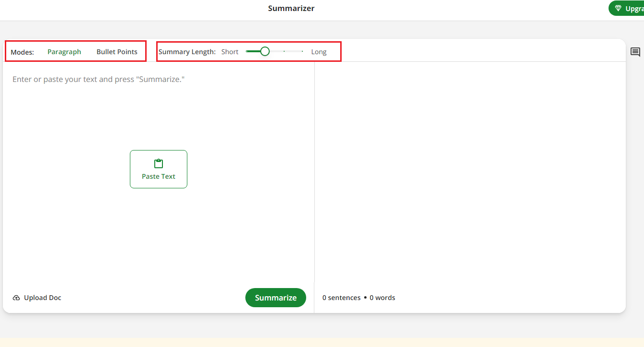This screenshot has height=347, width=644.
Task: Click the Upload Doc text link
Action: pos(43,298)
